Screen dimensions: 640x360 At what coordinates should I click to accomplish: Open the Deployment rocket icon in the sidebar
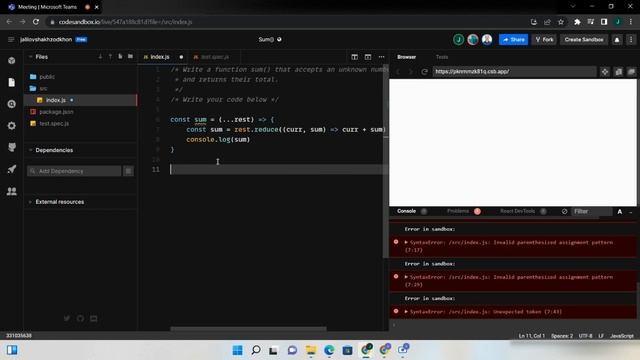click(11, 169)
